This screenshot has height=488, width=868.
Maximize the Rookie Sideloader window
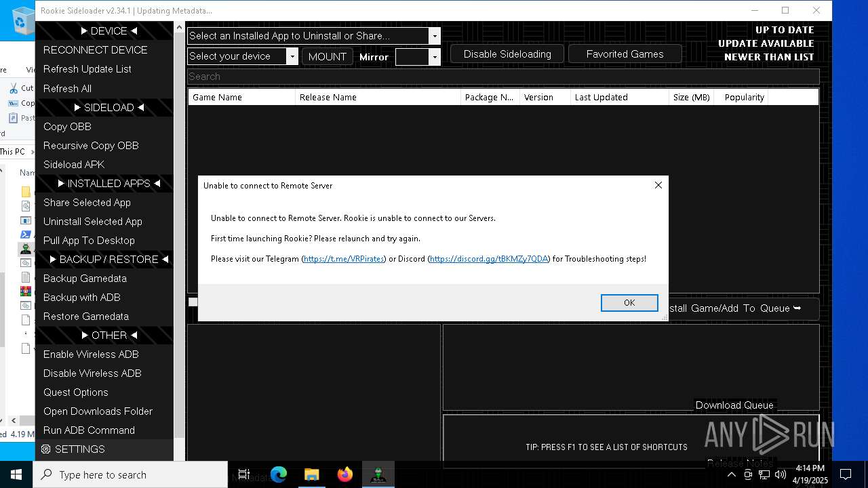[x=785, y=10]
